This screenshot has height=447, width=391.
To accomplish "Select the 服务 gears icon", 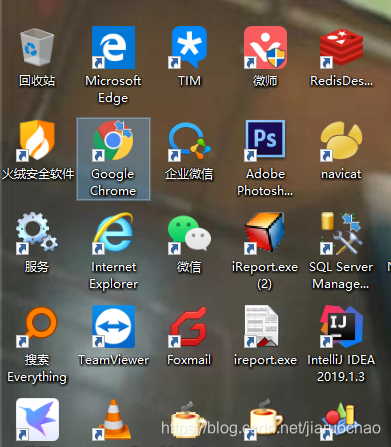I will pos(37,233).
